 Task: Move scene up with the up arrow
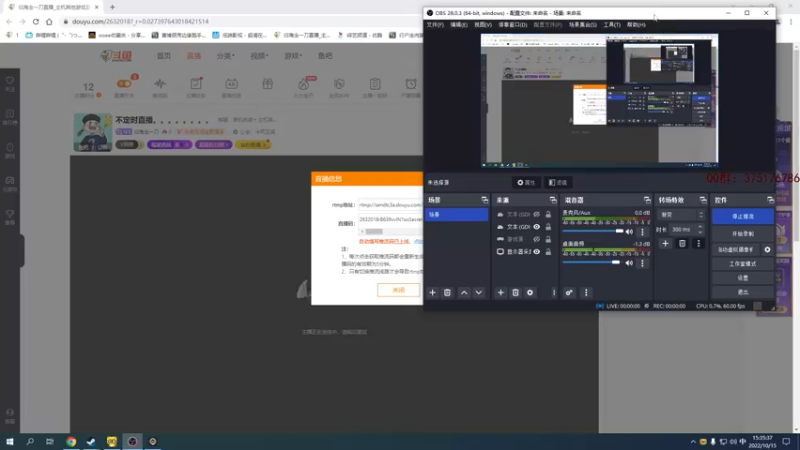coord(464,292)
